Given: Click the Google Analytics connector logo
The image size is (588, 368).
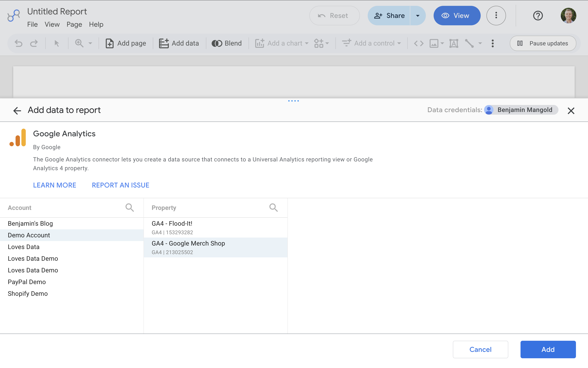Looking at the screenshot, I should (x=18, y=137).
